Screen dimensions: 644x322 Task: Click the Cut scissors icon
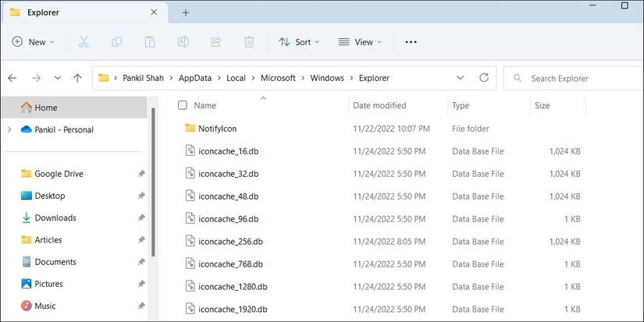tap(84, 42)
